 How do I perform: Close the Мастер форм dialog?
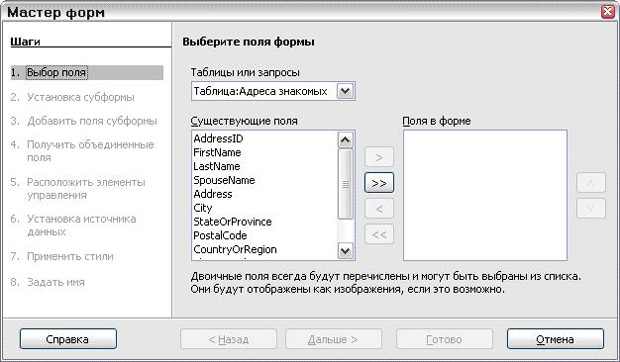[608, 11]
